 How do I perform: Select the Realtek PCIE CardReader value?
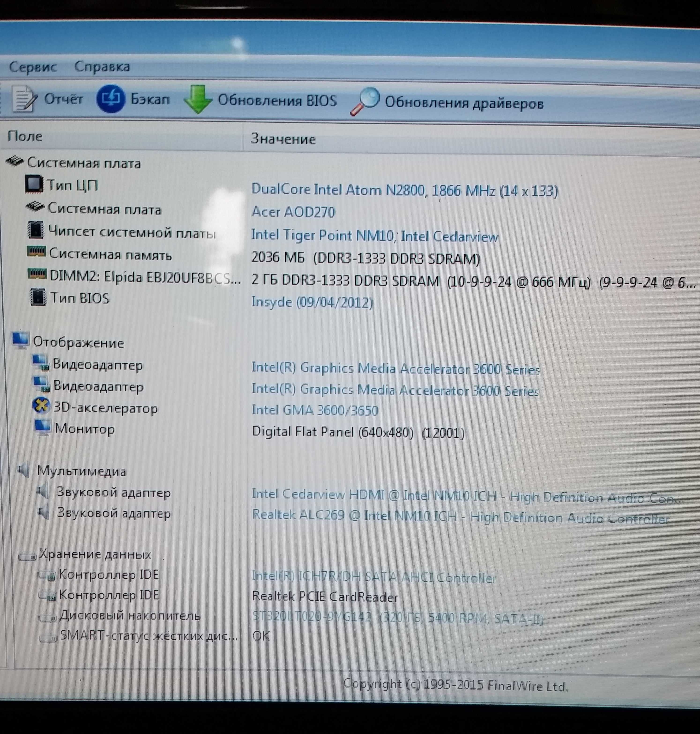[325, 597]
